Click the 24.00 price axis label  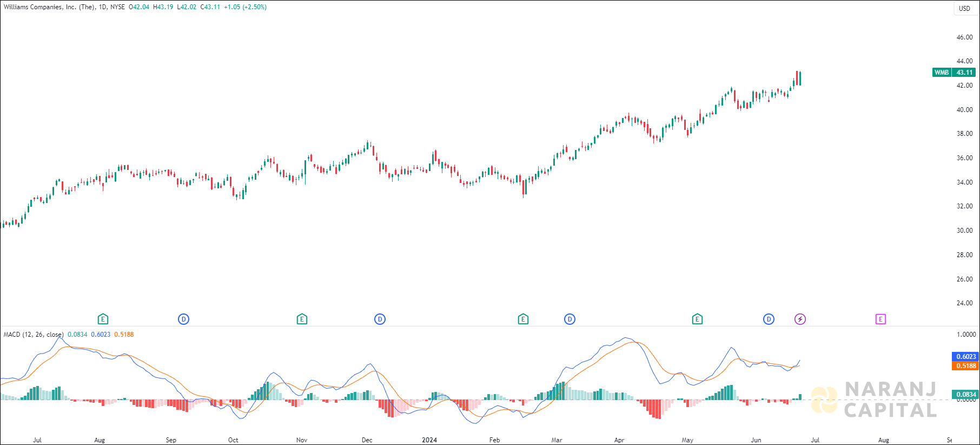(x=964, y=303)
